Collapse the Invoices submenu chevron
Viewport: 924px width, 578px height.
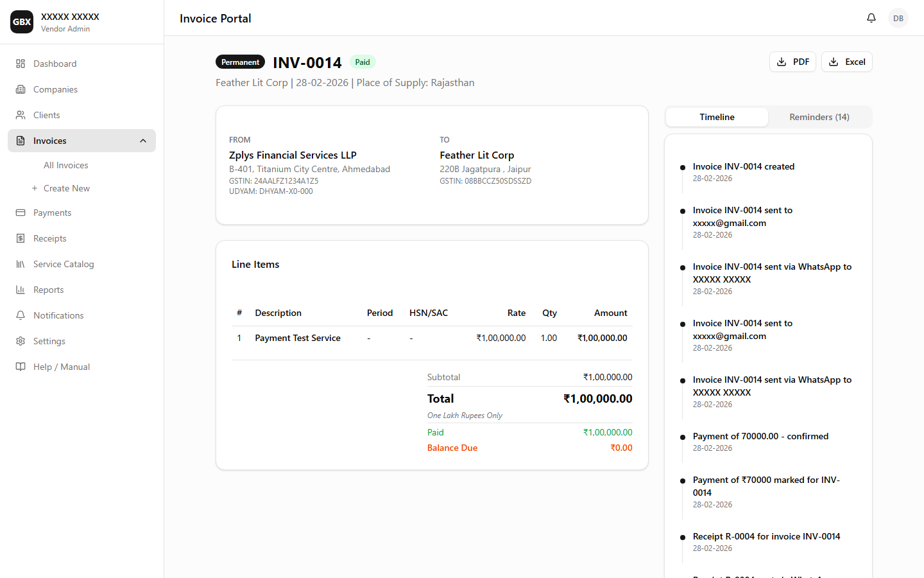click(x=143, y=141)
